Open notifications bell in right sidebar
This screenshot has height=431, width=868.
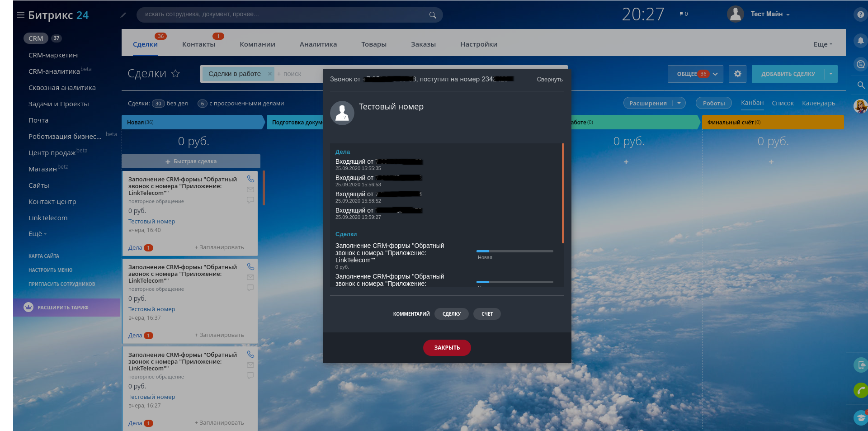click(860, 41)
